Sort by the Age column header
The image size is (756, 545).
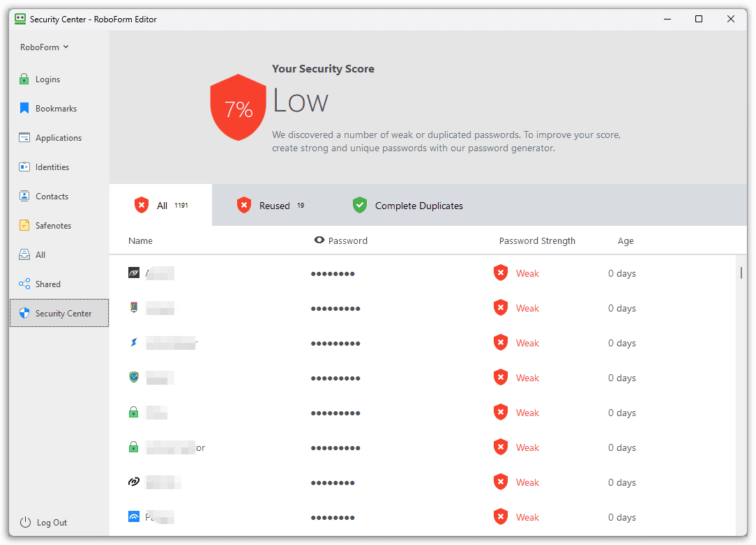pos(626,241)
